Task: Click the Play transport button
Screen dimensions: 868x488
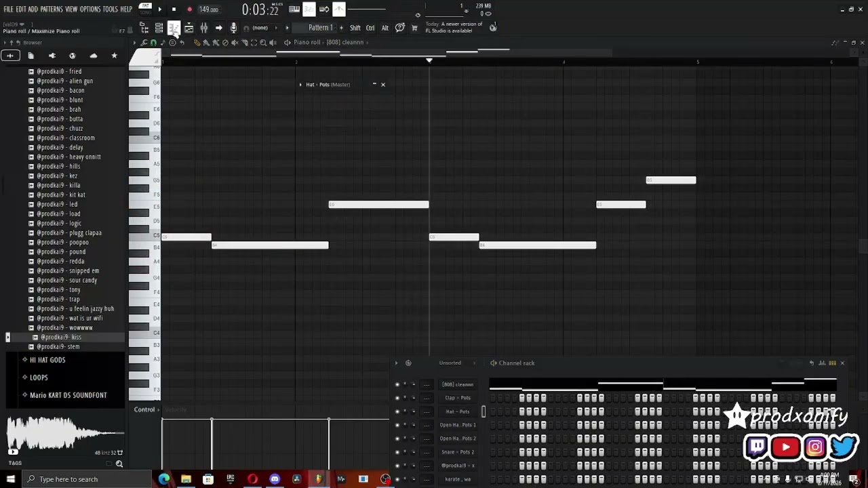Action: (x=160, y=9)
